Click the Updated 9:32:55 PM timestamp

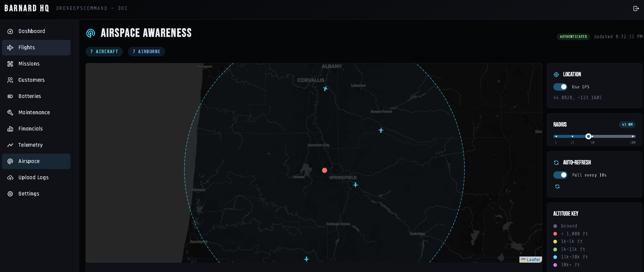tap(618, 37)
